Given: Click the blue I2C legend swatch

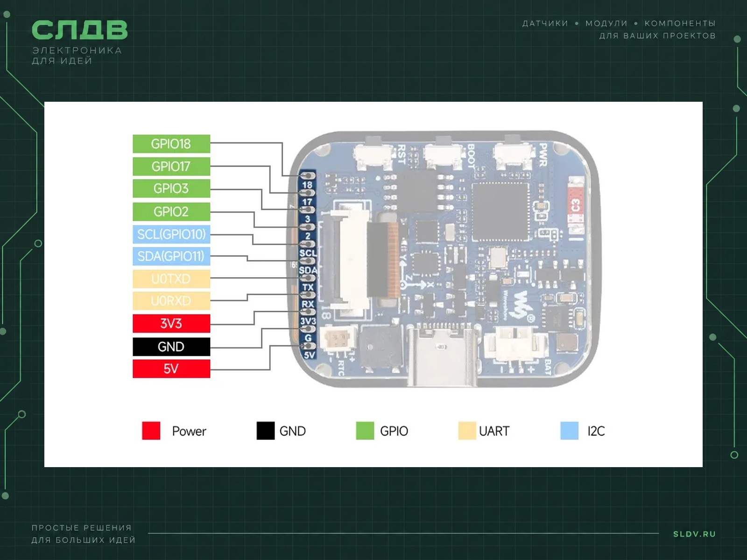Looking at the screenshot, I should (569, 431).
